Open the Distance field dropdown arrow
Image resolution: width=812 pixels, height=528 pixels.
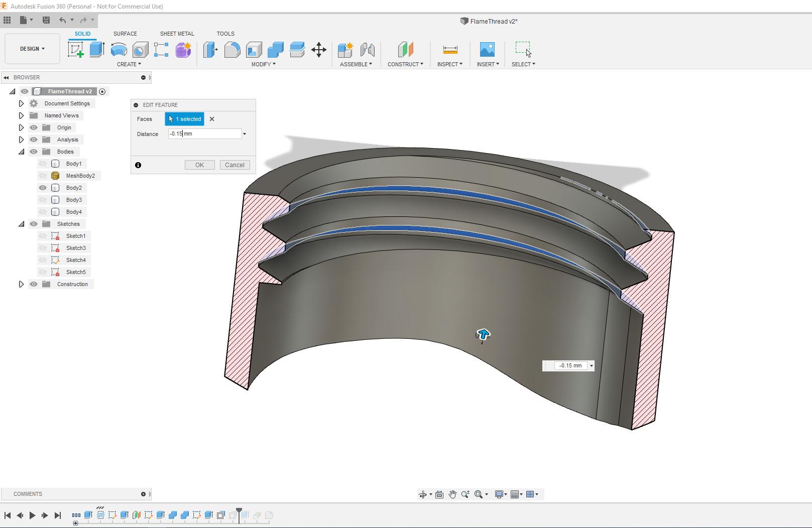(x=245, y=134)
